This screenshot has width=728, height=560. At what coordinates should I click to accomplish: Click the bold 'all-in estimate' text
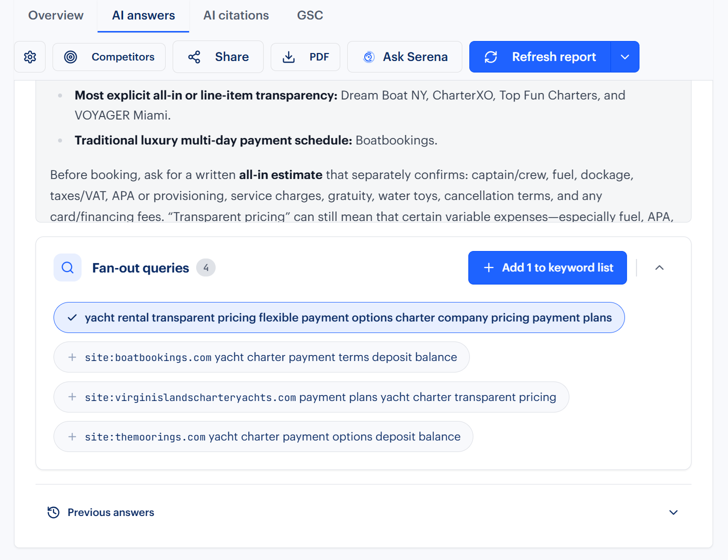(x=281, y=175)
